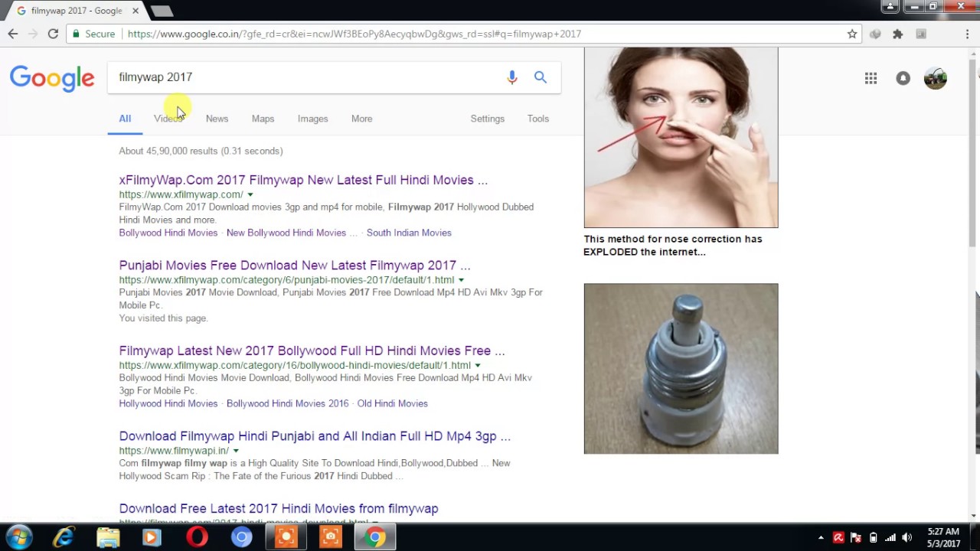Open Chrome's three-dot menu

click(968, 34)
